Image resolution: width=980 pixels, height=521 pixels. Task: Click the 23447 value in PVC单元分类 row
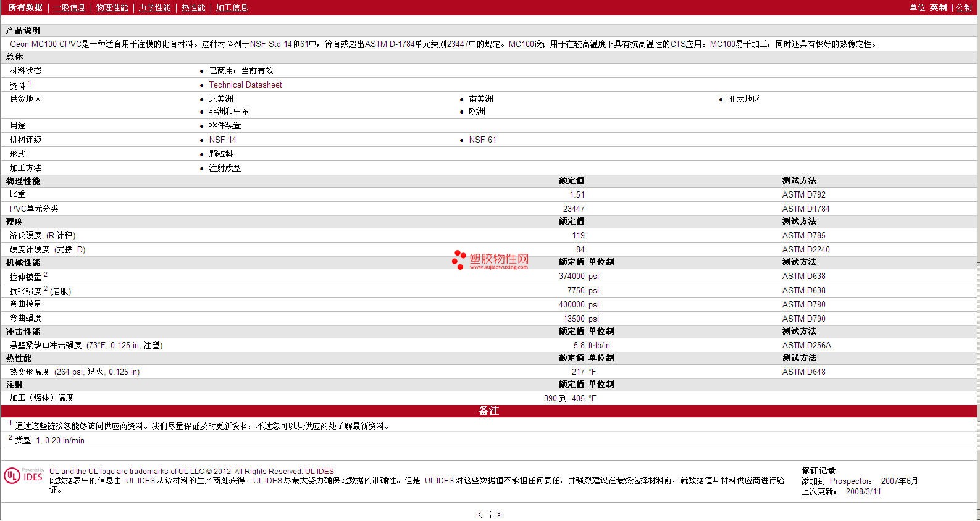click(x=574, y=209)
